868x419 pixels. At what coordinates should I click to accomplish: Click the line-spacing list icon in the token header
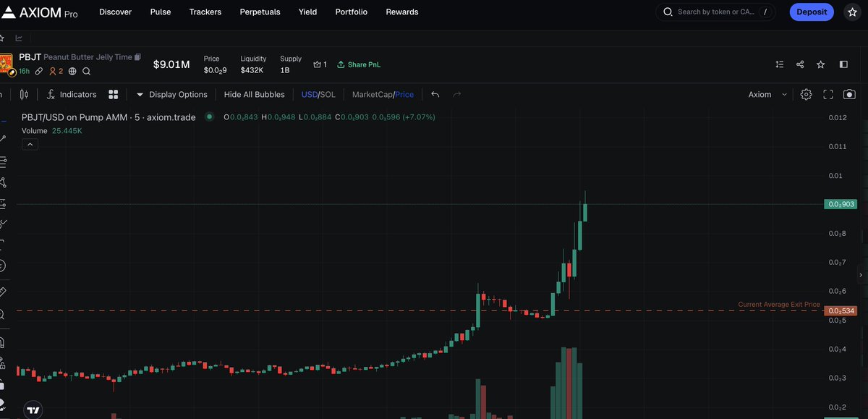[779, 64]
